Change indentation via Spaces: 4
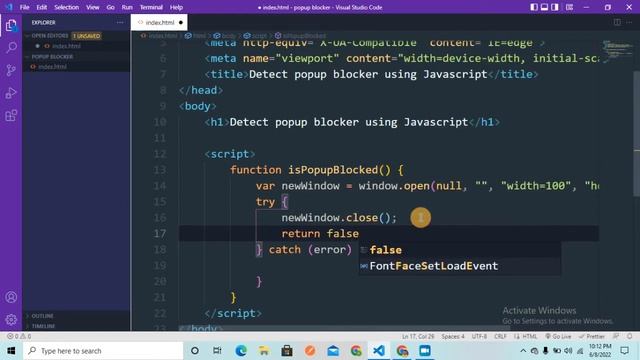Viewport: 640px width, 360px height. point(453,336)
